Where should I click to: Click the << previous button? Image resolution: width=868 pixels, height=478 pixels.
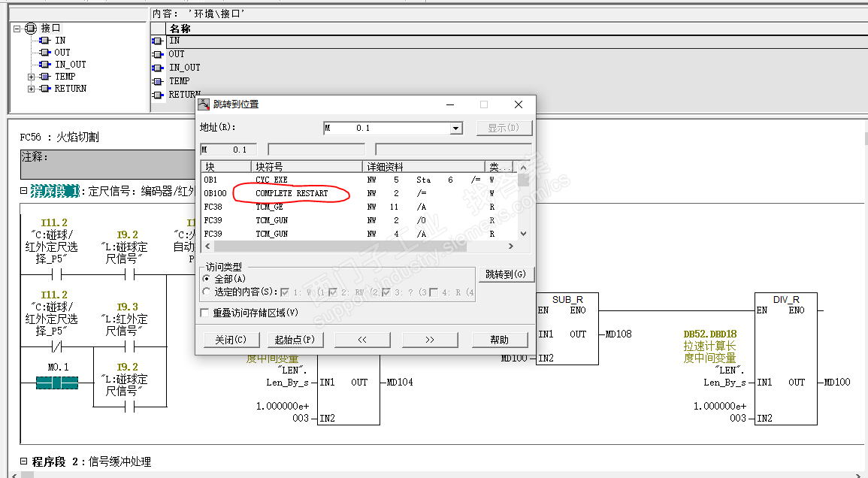(362, 340)
